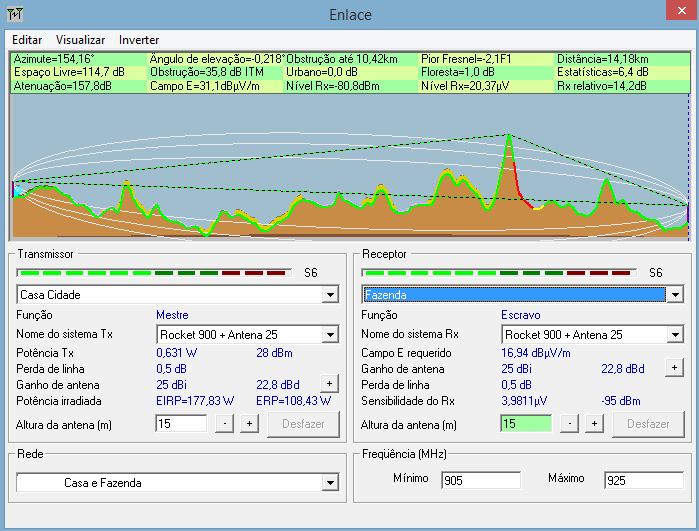Click the Atenuação=157,8dB value

pyautogui.click(x=62, y=86)
